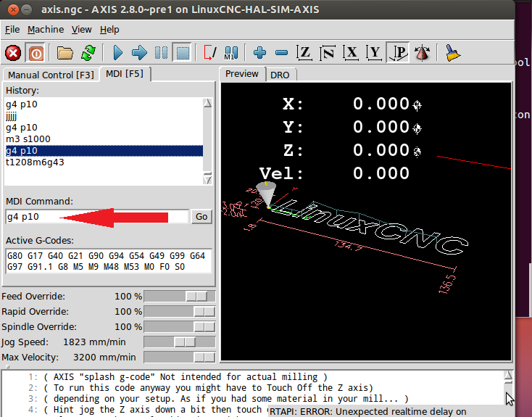Click the Max Velocity slider
Viewport: 532px width, 417px height.
pos(180,358)
